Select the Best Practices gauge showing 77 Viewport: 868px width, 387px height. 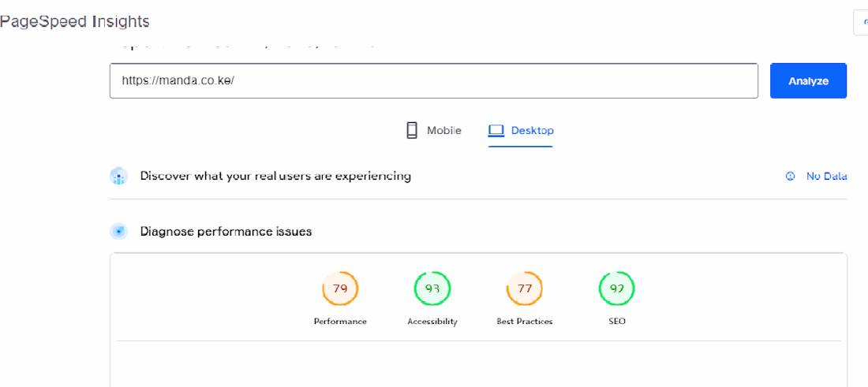pos(525,288)
